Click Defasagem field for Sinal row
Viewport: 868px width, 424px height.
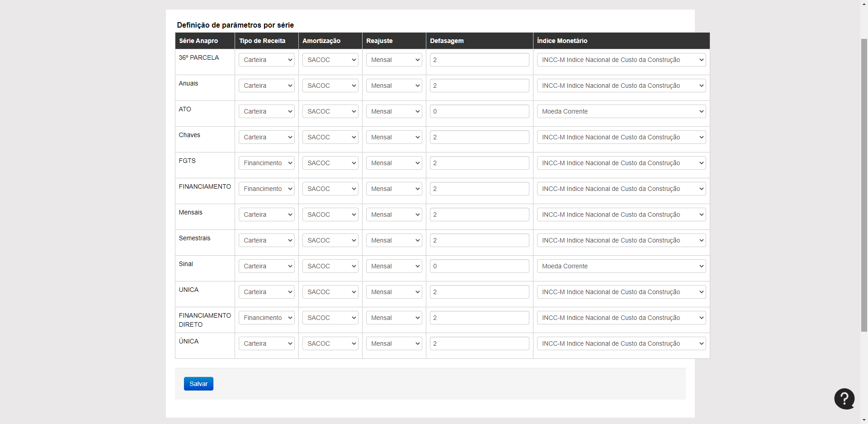(x=479, y=266)
